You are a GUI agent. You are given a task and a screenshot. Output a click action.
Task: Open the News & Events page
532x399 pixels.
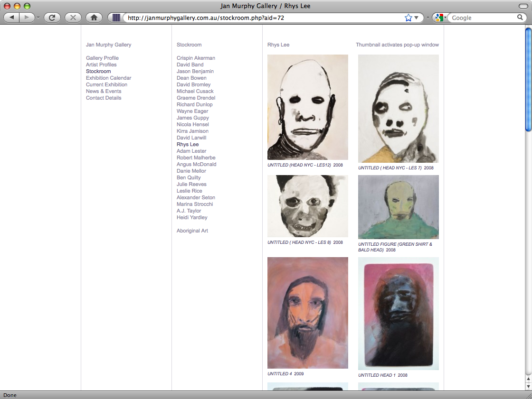click(x=104, y=91)
